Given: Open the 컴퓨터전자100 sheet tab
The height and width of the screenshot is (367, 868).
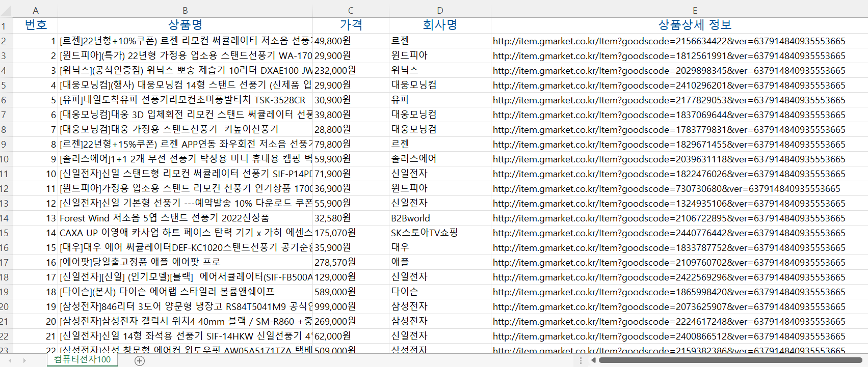Looking at the screenshot, I should point(82,359).
